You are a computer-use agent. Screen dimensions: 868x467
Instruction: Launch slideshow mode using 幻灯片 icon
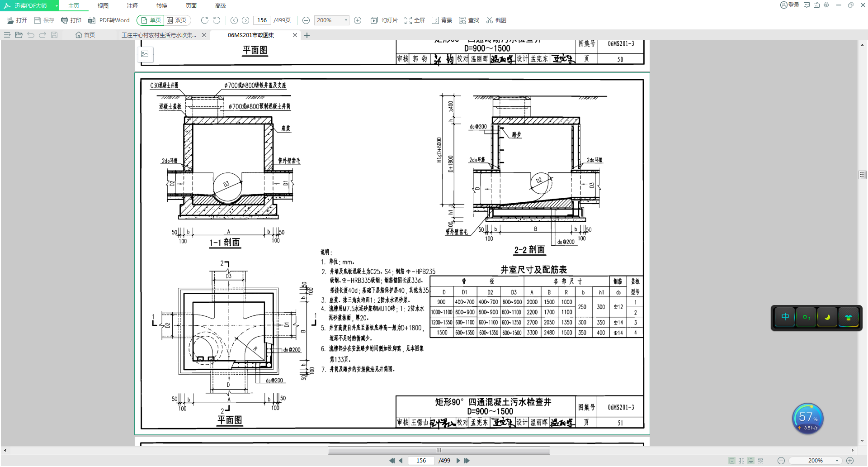pos(384,20)
